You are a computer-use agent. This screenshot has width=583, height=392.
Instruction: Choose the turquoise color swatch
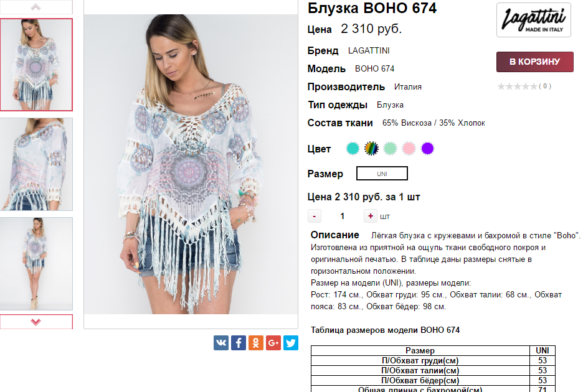tap(353, 149)
